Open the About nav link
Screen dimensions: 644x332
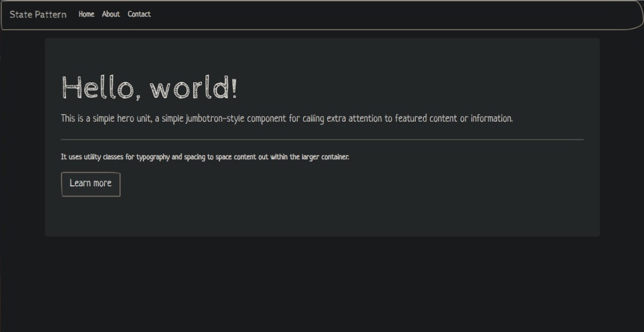click(111, 14)
